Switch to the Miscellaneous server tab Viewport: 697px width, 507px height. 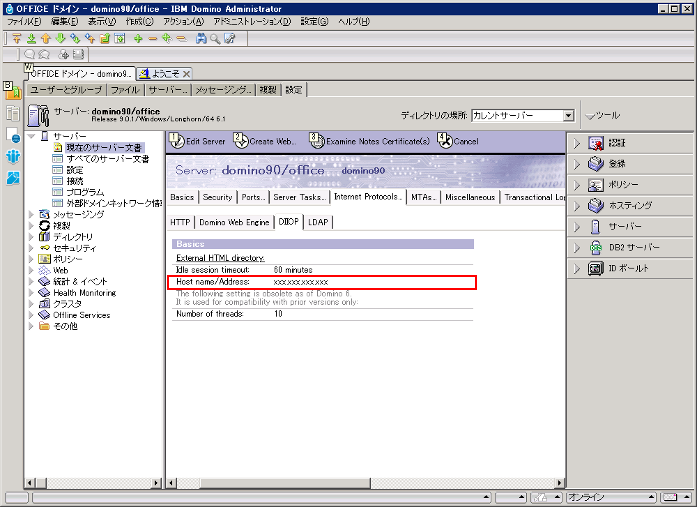coord(470,197)
